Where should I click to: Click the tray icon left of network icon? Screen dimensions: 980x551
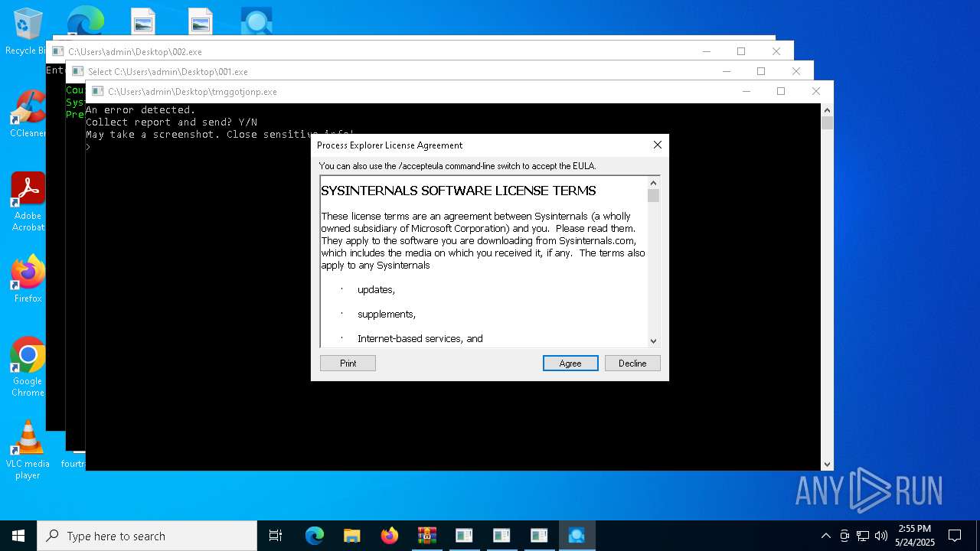pyautogui.click(x=844, y=536)
